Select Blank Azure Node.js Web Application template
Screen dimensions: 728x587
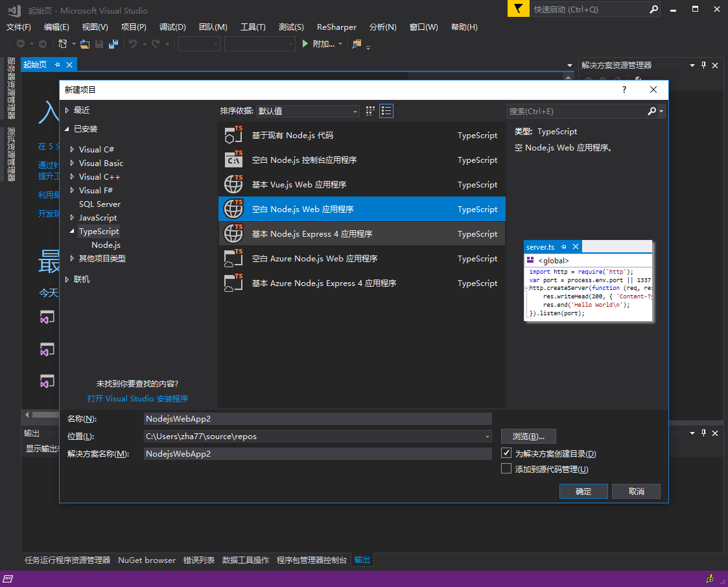click(x=362, y=258)
